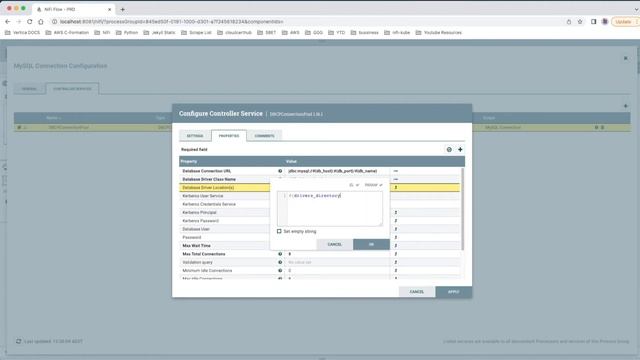Show help for Minimum Idle Connections property
Image resolution: width=640 pixels, height=360 pixels.
point(280,271)
